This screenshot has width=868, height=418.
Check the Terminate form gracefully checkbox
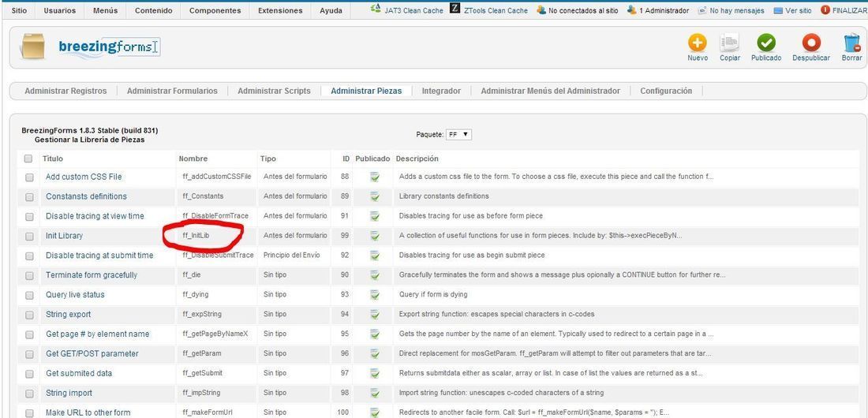tap(29, 276)
